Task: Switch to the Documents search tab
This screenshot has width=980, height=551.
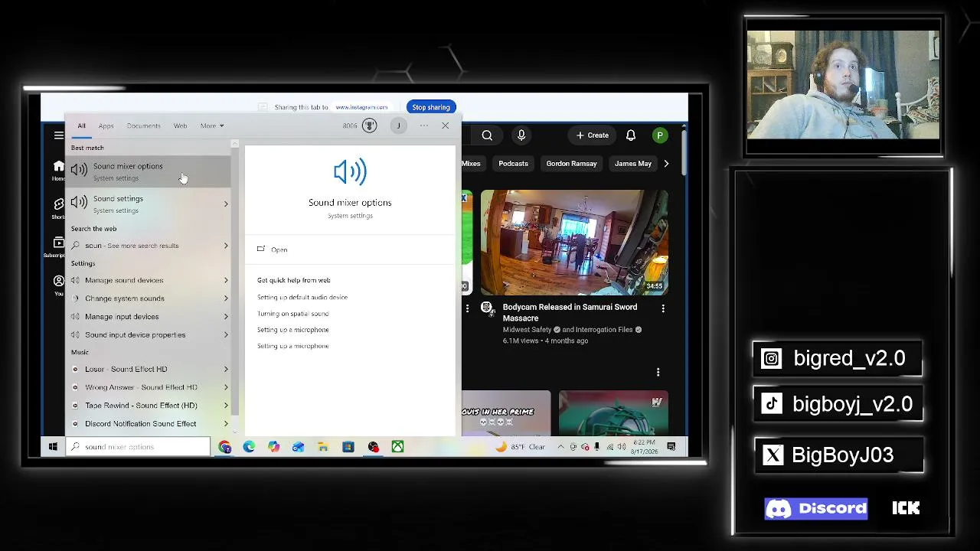Action: [143, 126]
